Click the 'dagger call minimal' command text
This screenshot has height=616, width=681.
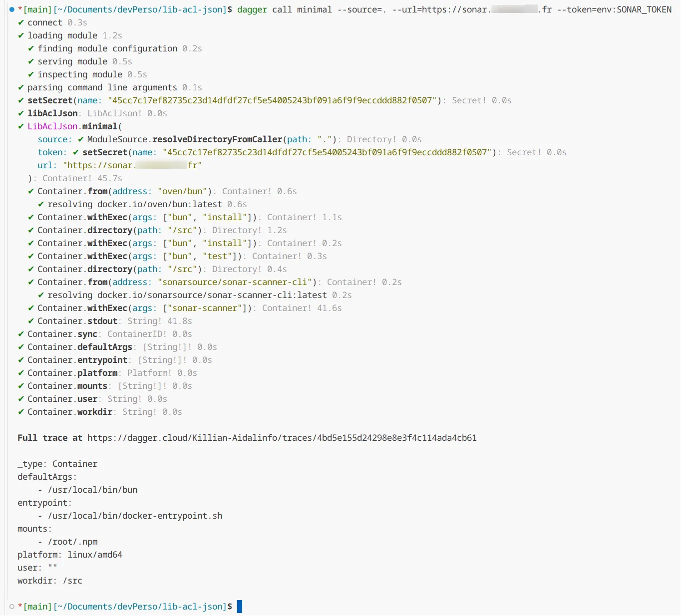(285, 9)
